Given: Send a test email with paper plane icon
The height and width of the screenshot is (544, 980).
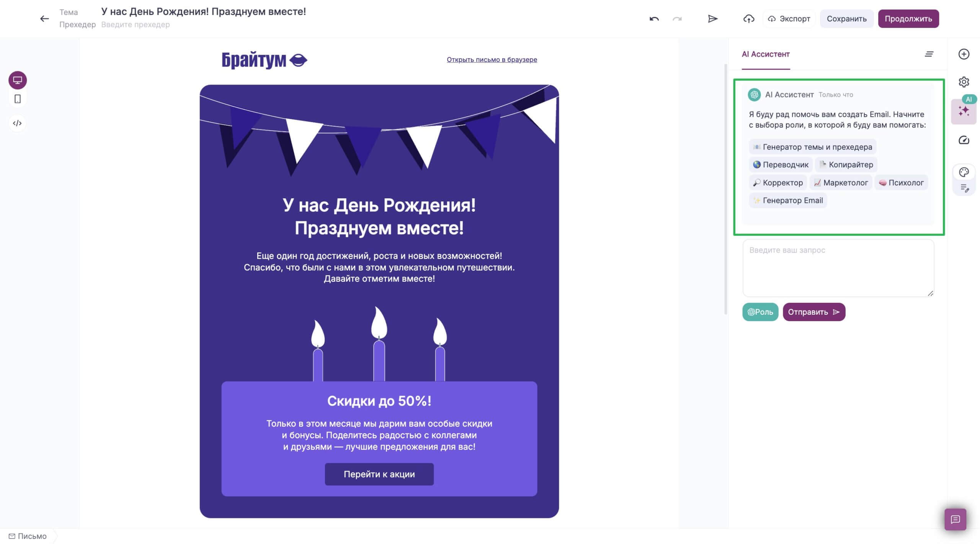Looking at the screenshot, I should click(712, 19).
